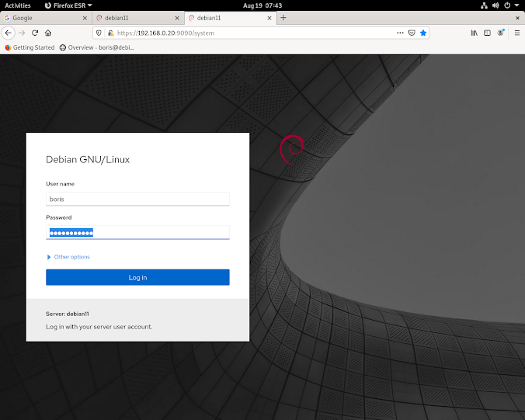This screenshot has height=420, width=525.
Task: Expand system menu arrow in top bar
Action: (516, 5)
